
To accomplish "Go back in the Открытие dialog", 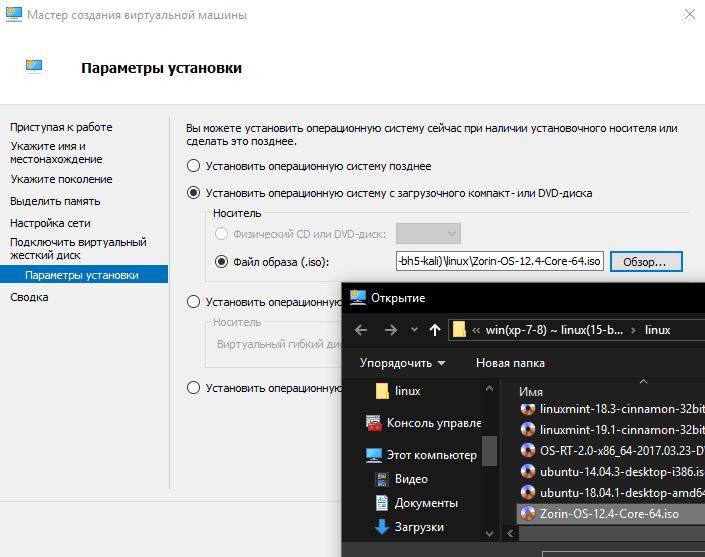I will point(361,330).
